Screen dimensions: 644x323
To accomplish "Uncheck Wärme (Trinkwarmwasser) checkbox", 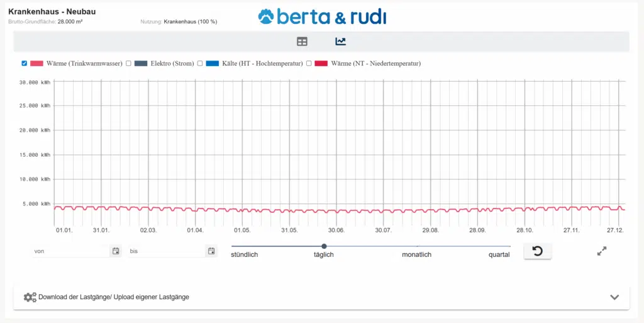I will [25, 64].
